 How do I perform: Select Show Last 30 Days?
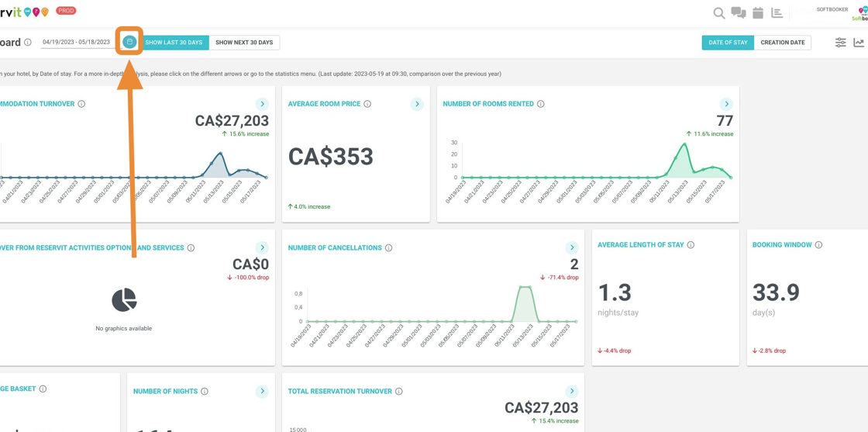pyautogui.click(x=174, y=43)
